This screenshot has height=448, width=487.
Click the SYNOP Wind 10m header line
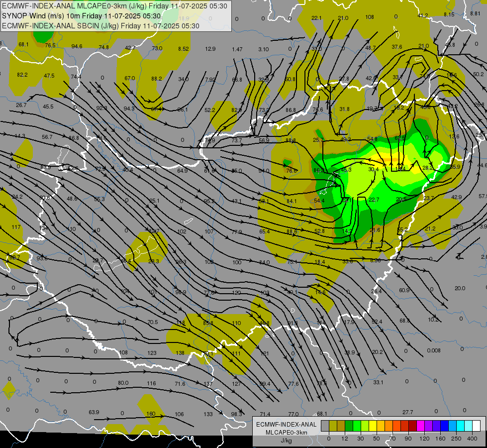pos(82,16)
